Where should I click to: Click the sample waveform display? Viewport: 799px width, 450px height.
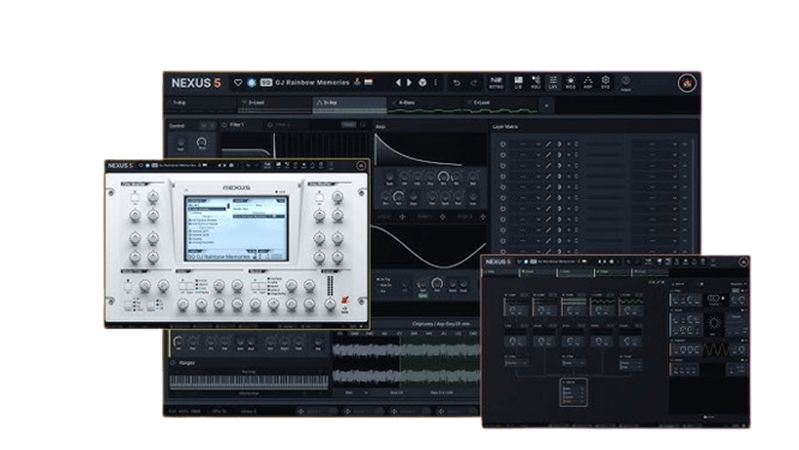(406, 363)
